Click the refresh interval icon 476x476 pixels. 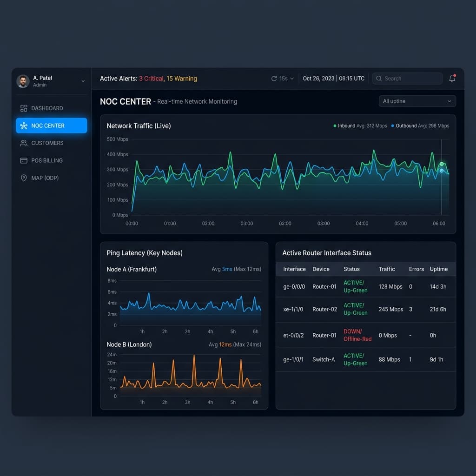(x=274, y=79)
